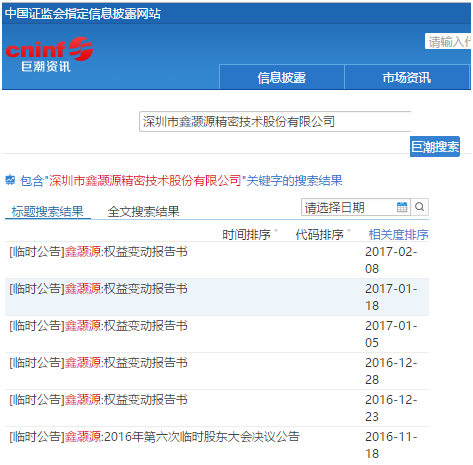
Task: Open 权益变动报告书 dated 2017-01-18
Action: click(99, 288)
